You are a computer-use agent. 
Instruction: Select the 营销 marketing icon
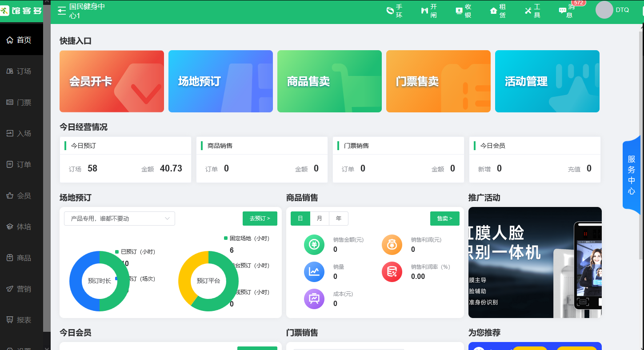[21, 288]
